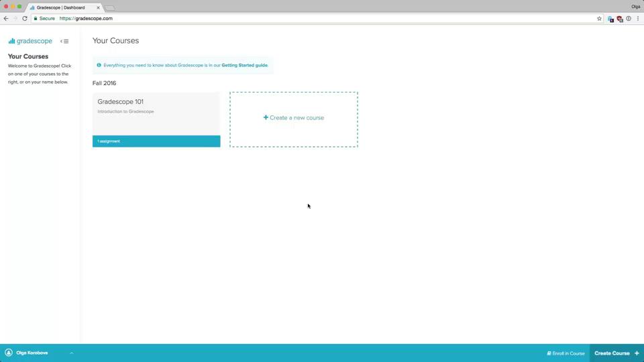Click 'Enroll in Course' in bottom bar
Viewport: 644px width, 362px height.
pyautogui.click(x=566, y=353)
